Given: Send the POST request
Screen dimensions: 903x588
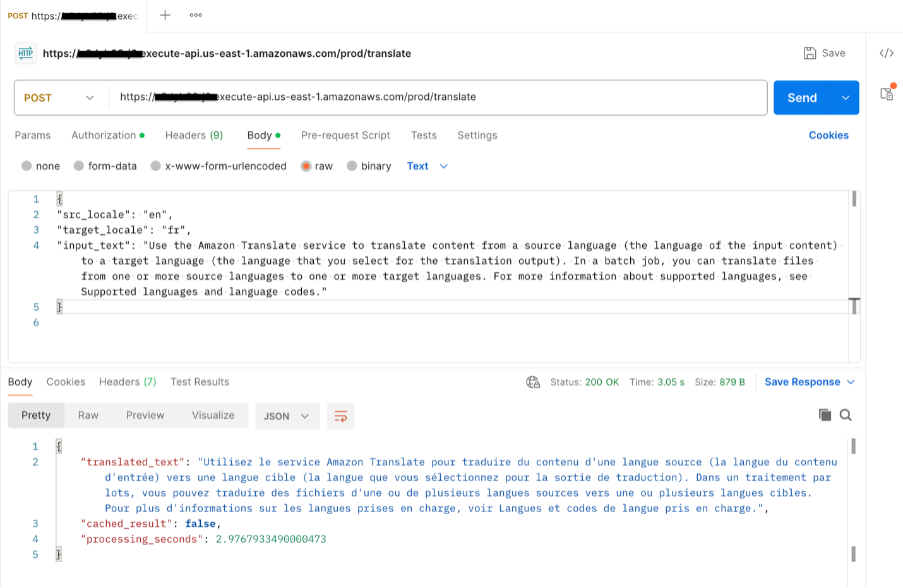Looking at the screenshot, I should (803, 98).
